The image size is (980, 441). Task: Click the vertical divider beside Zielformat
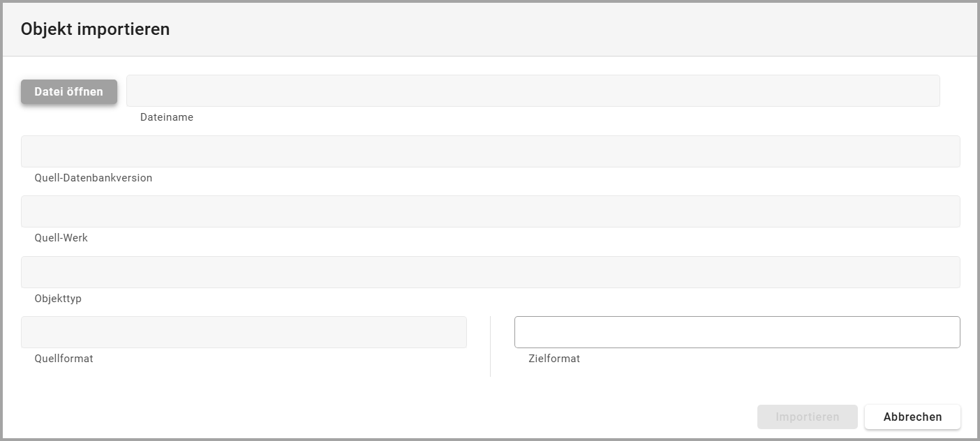point(491,347)
